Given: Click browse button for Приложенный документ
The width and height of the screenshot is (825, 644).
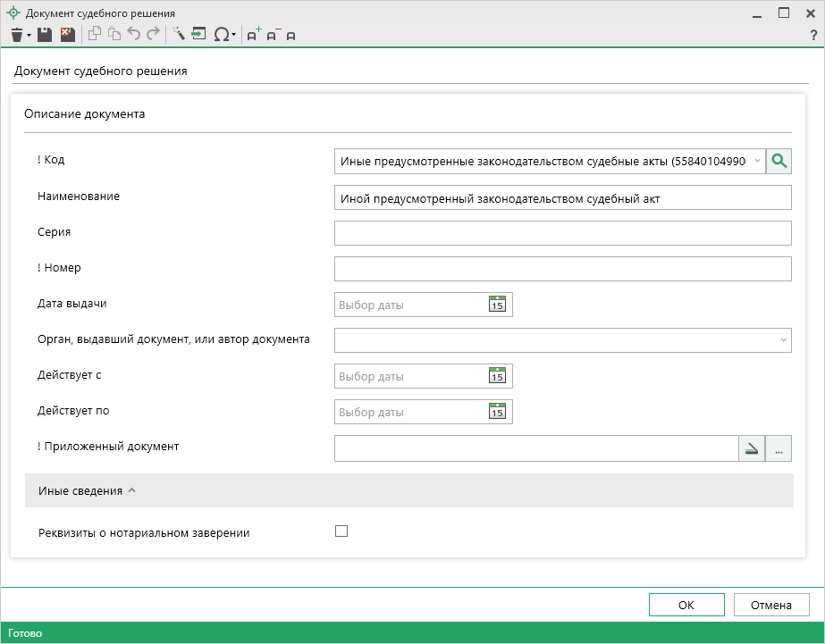Looking at the screenshot, I should [779, 448].
